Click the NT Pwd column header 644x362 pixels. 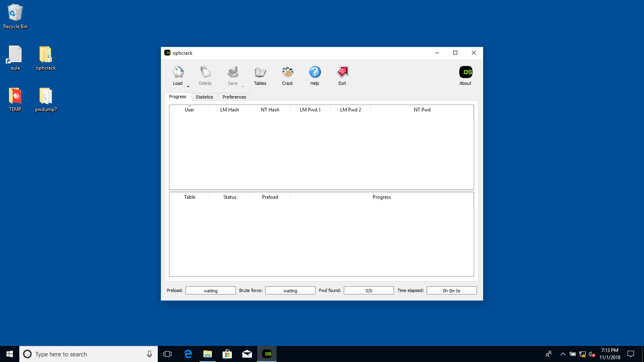pyautogui.click(x=422, y=110)
